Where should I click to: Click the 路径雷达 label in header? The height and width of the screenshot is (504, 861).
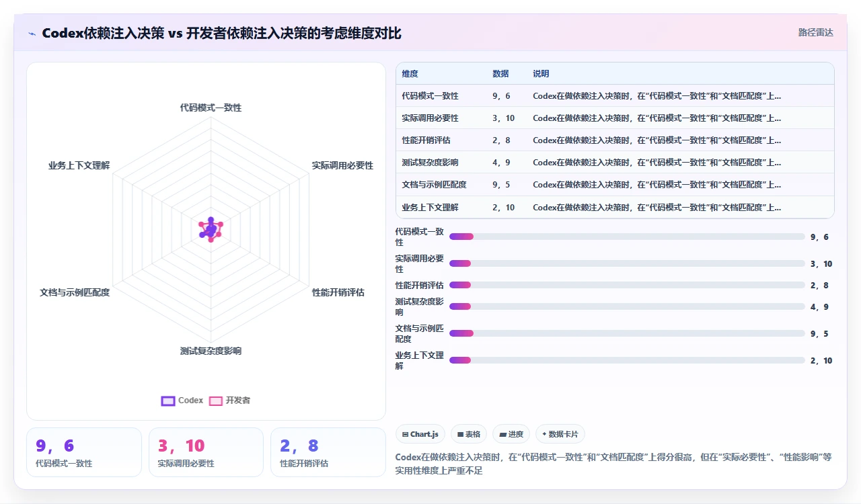[815, 32]
